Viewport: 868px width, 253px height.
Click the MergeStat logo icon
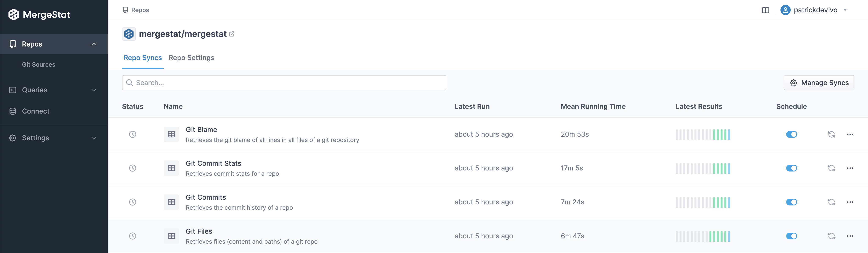tap(14, 14)
